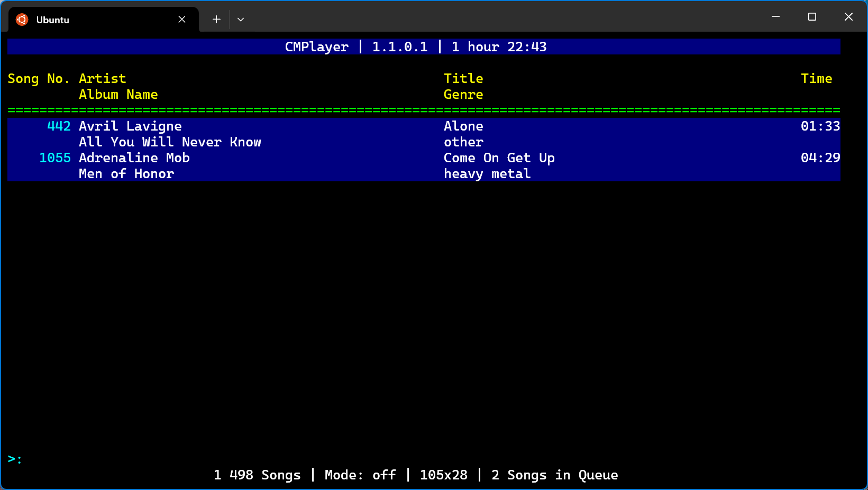Click duration 01:33
Viewport: 868px width, 490px height.
click(820, 126)
